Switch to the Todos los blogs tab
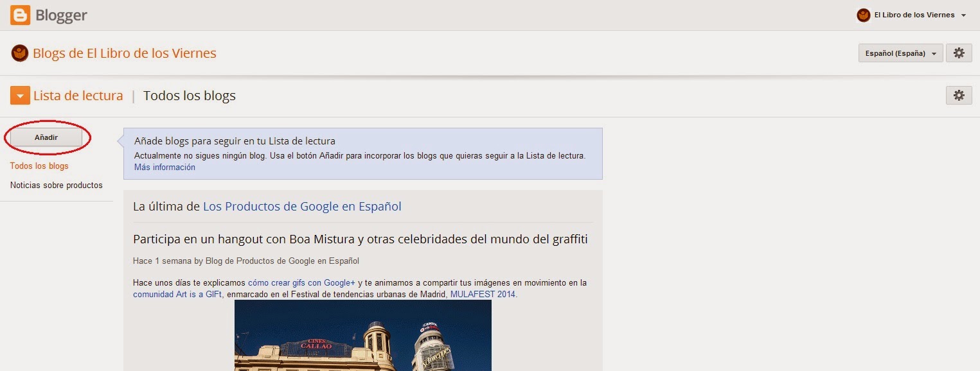The width and height of the screenshot is (980, 371). point(189,95)
